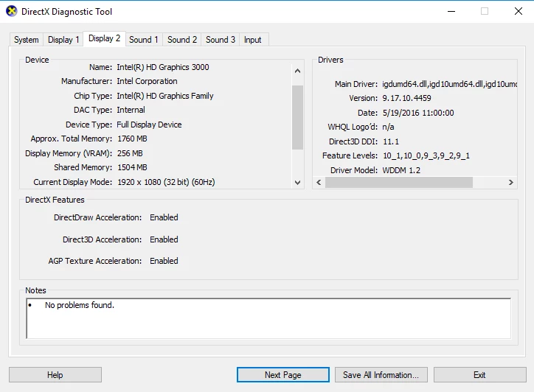Click the Device panel vertical scrollbar thumb
This screenshot has height=392, width=534.
(298, 117)
